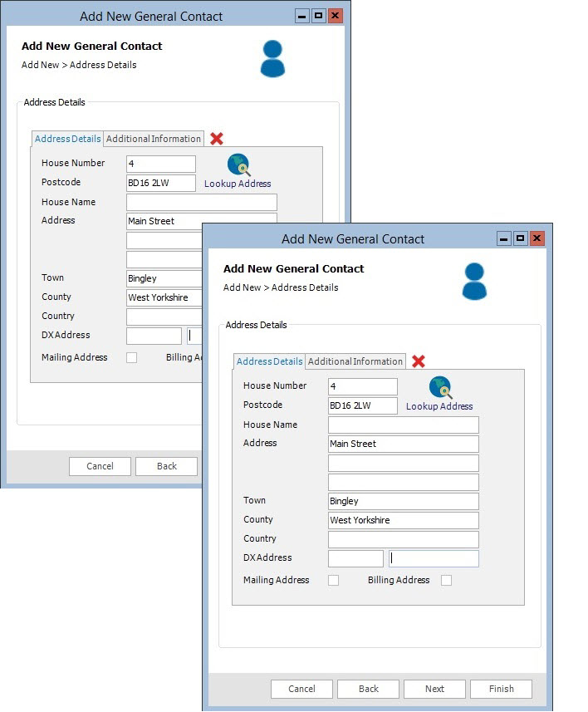This screenshot has width=588, height=712.
Task: Minimize the front Add New General Contact window
Action: tap(503, 238)
